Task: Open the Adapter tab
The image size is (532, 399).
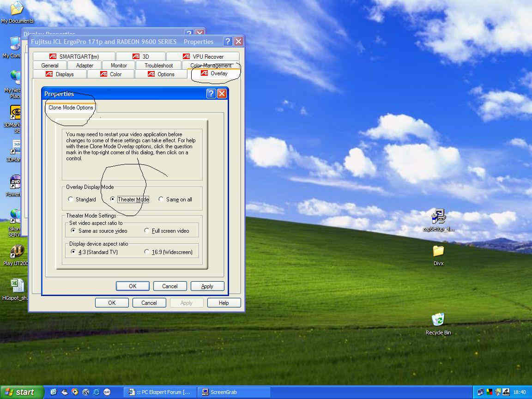Action: point(85,66)
